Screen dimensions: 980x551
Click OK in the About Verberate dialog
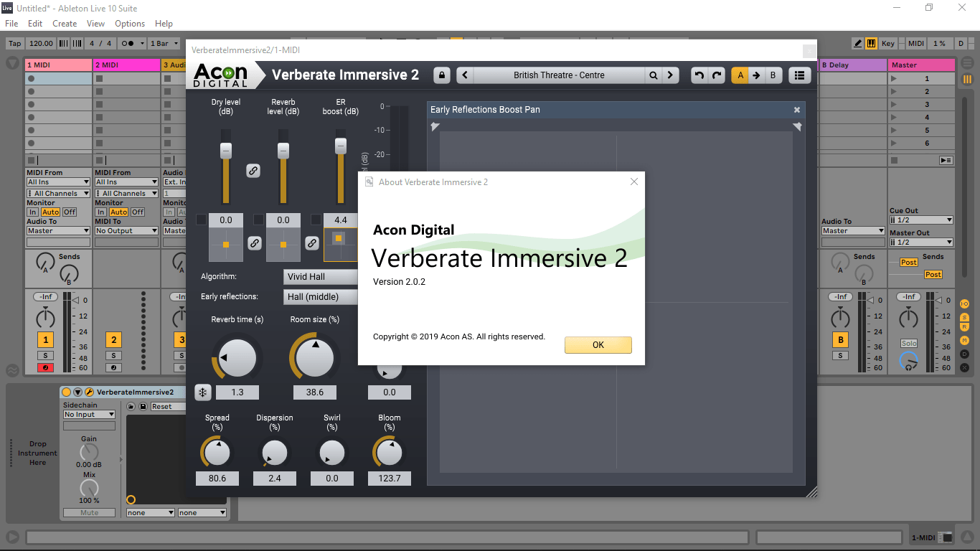pyautogui.click(x=598, y=345)
